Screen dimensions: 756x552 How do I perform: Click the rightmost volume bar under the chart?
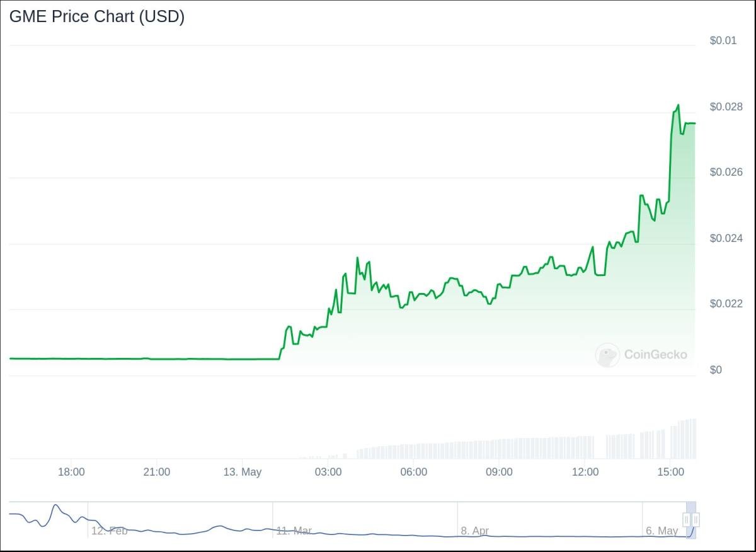(x=694, y=439)
